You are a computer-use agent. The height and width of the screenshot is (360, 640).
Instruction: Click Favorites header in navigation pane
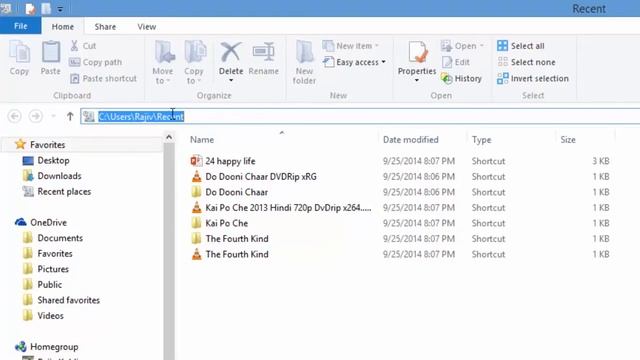point(40,144)
